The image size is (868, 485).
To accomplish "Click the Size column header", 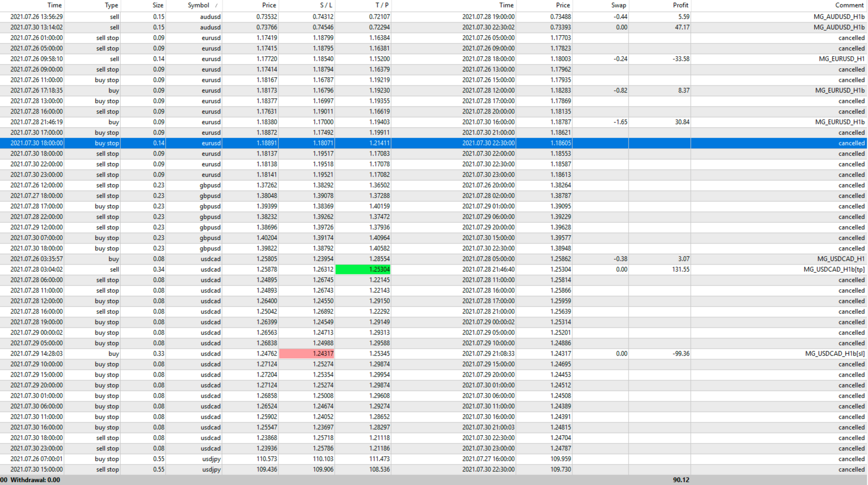I will 158,5.
